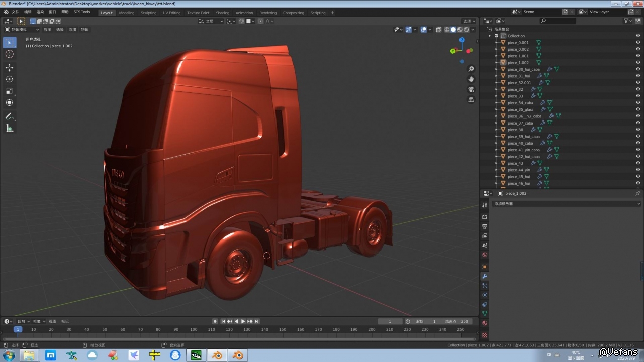Select the Rotate tool

pyautogui.click(x=9, y=79)
